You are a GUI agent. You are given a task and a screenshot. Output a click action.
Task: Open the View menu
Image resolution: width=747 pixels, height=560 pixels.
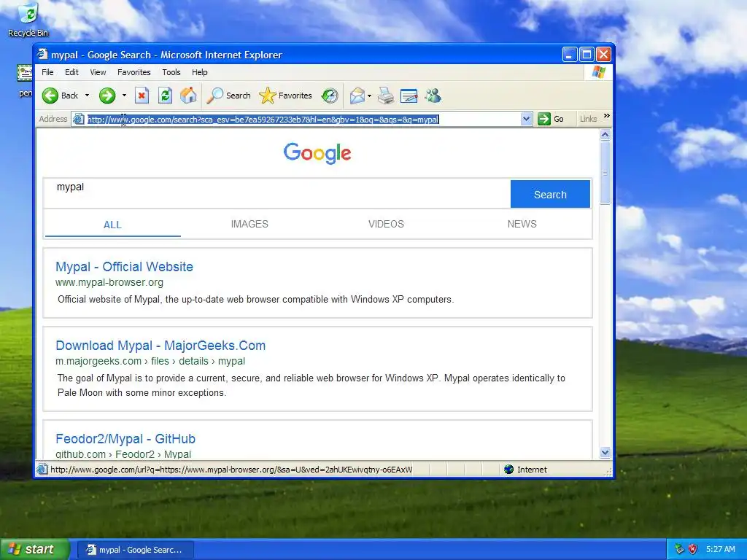coord(98,72)
